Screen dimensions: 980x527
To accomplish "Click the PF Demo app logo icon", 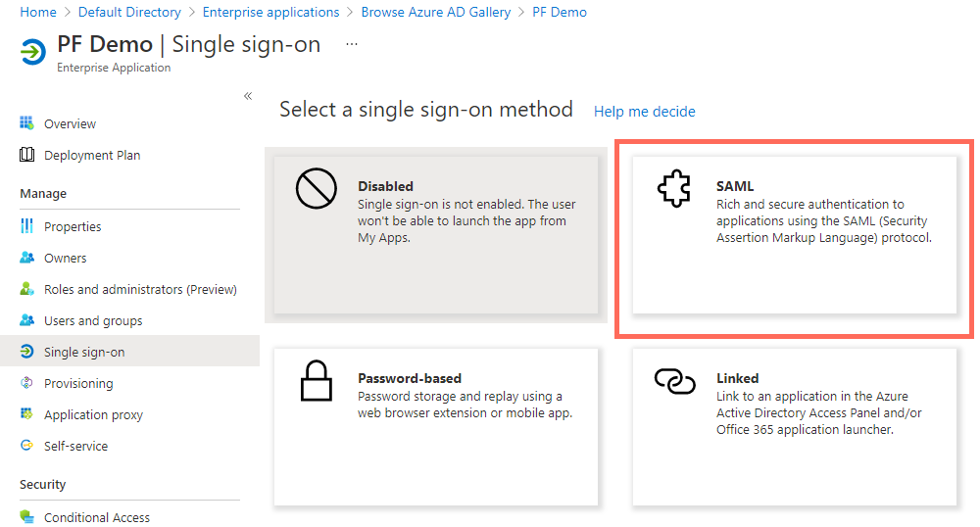I will coord(33,52).
